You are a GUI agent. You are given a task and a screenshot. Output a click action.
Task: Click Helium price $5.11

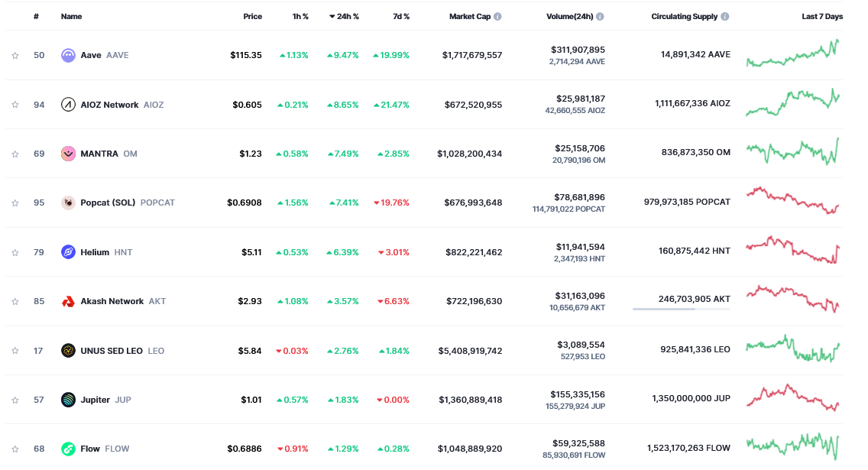click(x=252, y=252)
